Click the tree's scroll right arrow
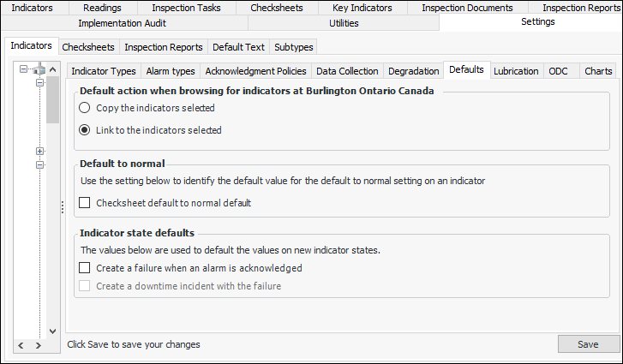 [38, 345]
